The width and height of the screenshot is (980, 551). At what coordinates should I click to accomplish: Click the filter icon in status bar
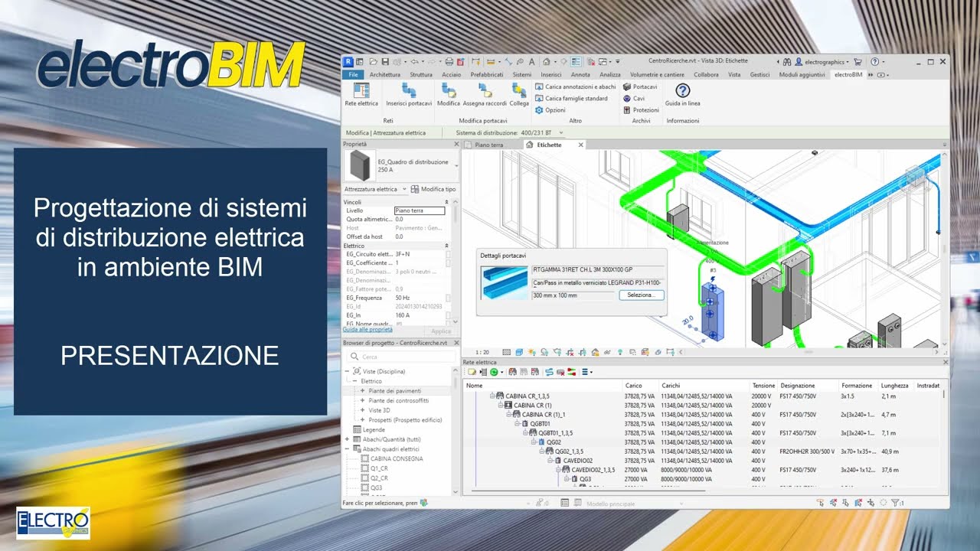click(x=895, y=503)
